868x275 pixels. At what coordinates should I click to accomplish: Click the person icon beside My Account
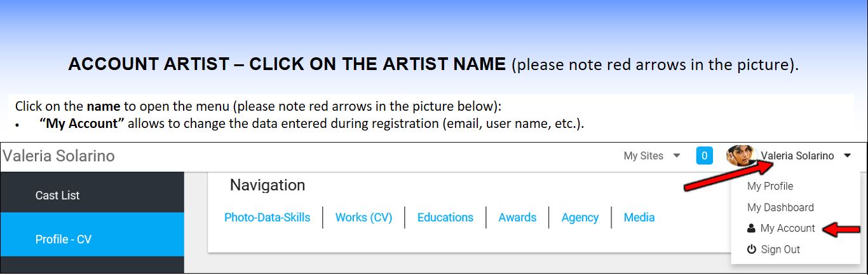pyautogui.click(x=752, y=228)
